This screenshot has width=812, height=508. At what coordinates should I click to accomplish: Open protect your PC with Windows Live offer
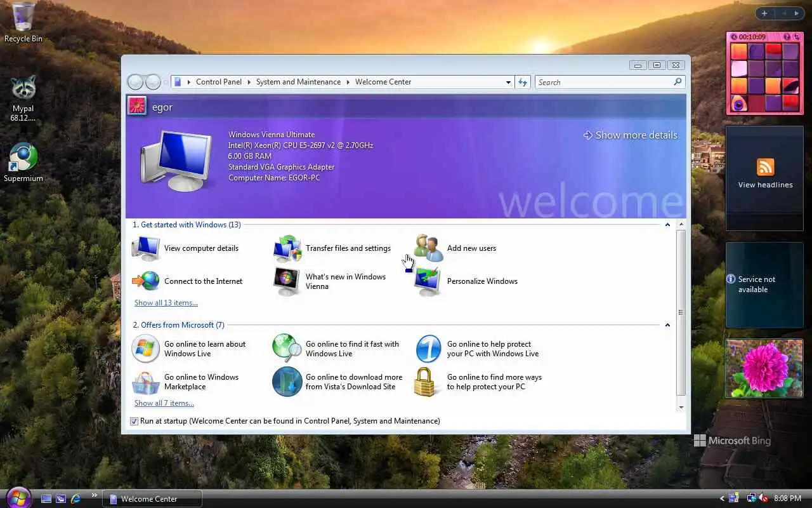tap(477, 349)
